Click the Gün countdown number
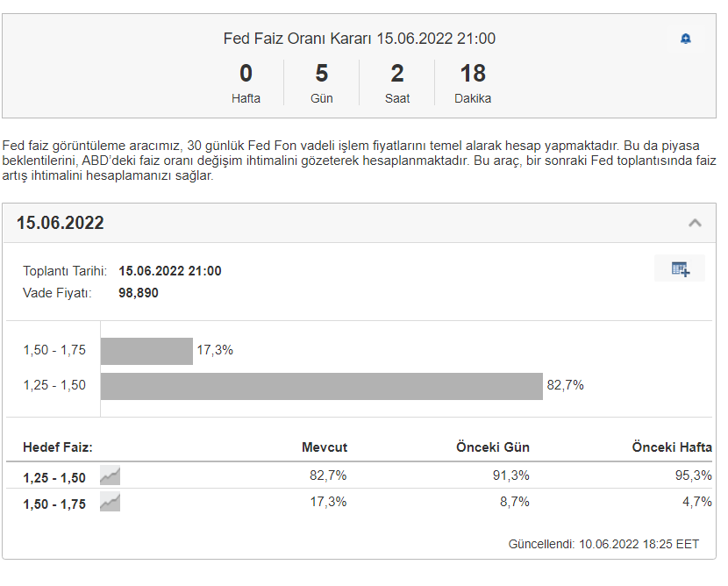 click(322, 74)
